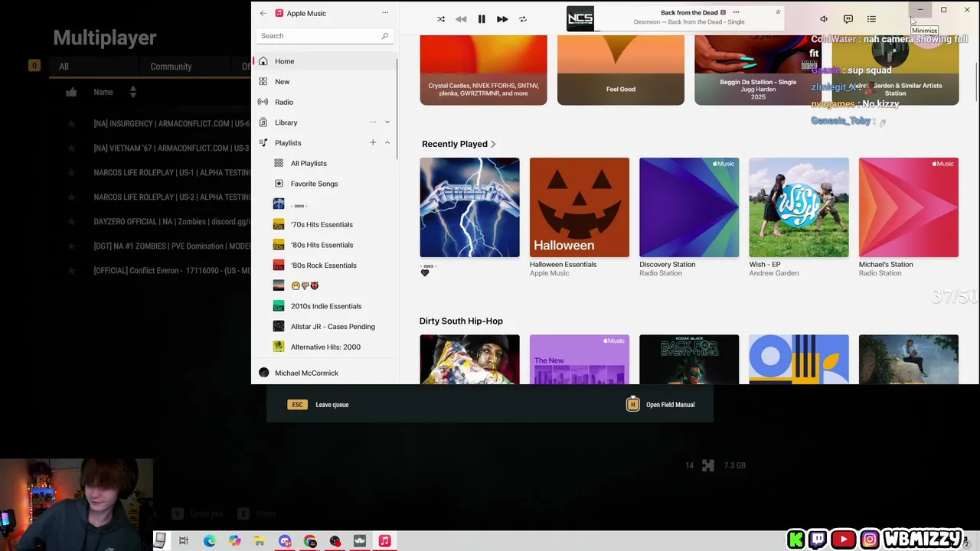Pause the current song
The height and width of the screenshot is (551, 980).
pos(482,19)
